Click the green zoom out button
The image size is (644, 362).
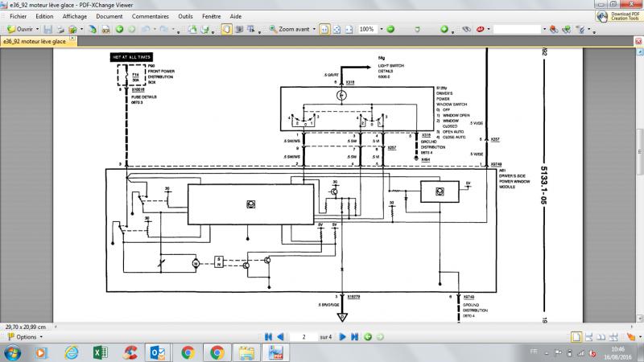click(392, 29)
